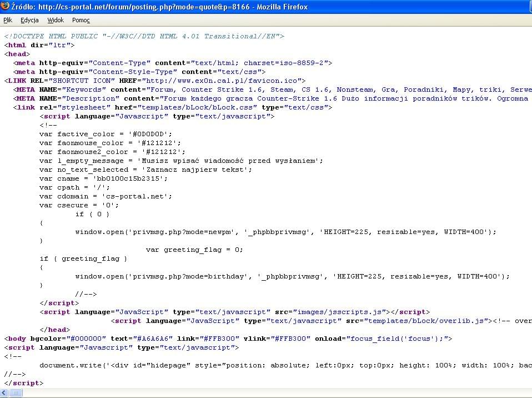This screenshot has width=532, height=398.
Task: Click the closing head tag line
Action: pyautogui.click(x=54, y=330)
